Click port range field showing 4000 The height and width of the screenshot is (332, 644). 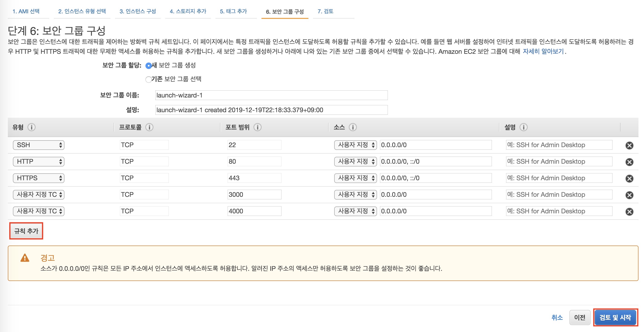coord(254,211)
